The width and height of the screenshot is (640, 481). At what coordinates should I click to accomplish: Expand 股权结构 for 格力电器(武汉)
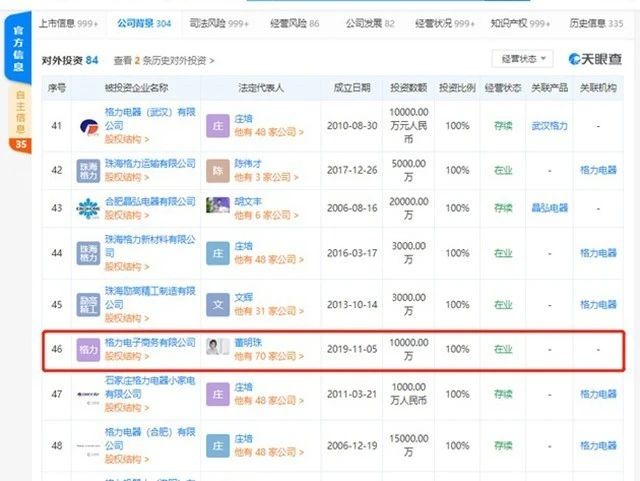click(127, 139)
